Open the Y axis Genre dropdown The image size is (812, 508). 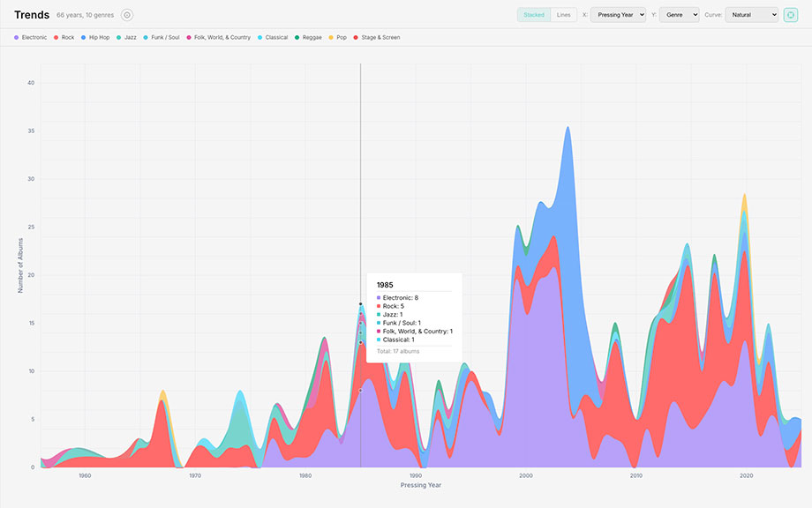pos(679,15)
